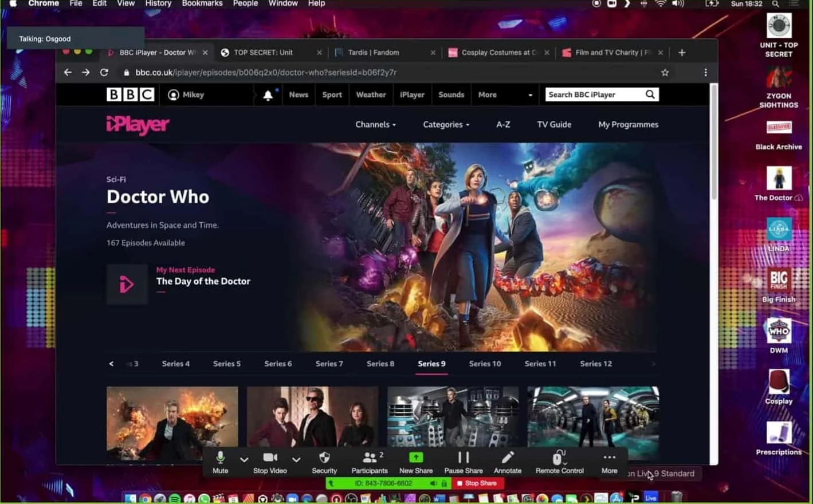The image size is (813, 504).
Task: Click the BBC logo
Action: tap(131, 94)
